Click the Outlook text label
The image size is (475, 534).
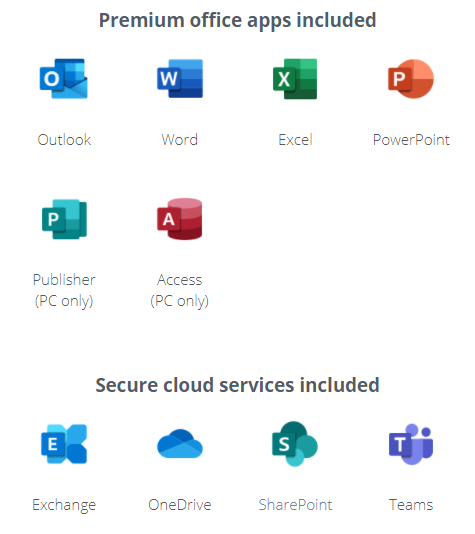point(64,140)
